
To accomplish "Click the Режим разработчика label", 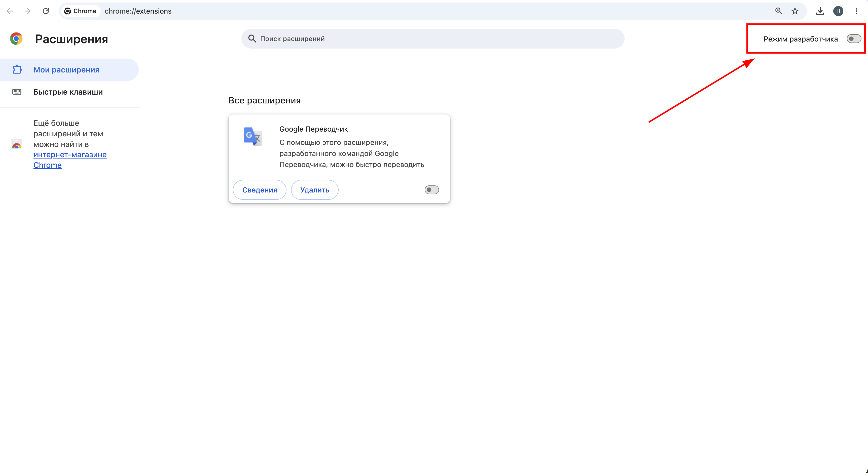I will [x=801, y=39].
